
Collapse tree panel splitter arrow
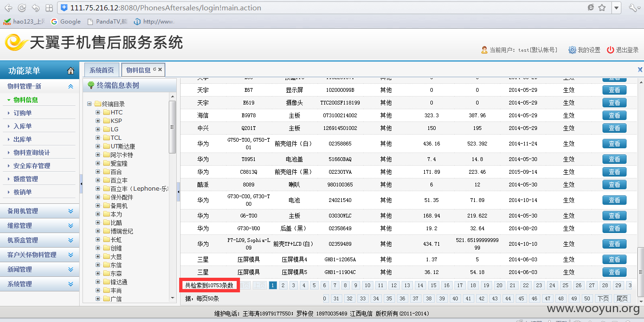click(178, 192)
